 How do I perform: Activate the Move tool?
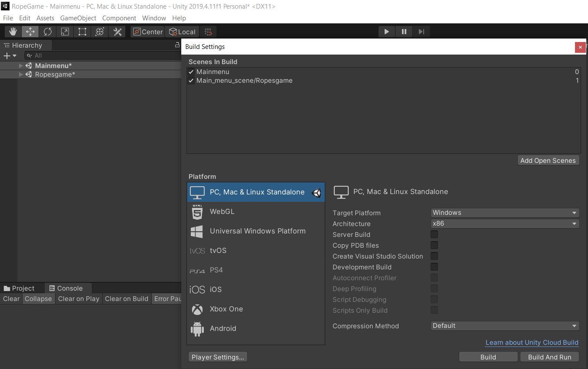coord(30,32)
